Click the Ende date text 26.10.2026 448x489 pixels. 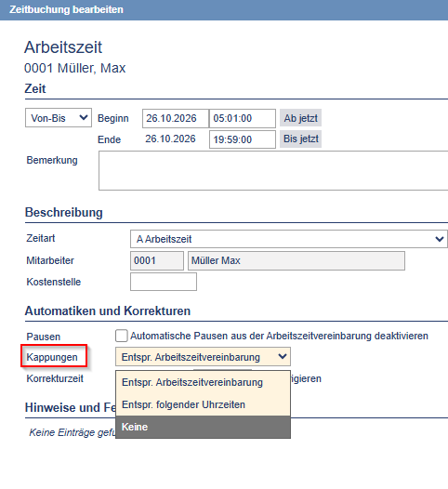coord(170,139)
